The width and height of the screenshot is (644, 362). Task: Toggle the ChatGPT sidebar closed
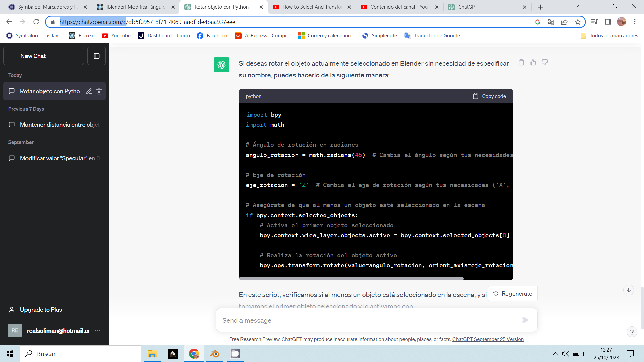(96, 56)
